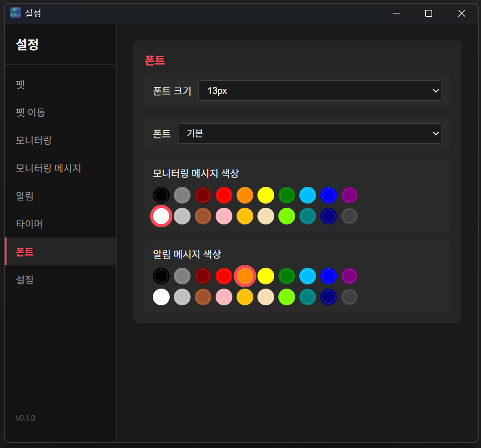Choose bright red in 알림 메시지 색상
Image resolution: width=481 pixels, height=448 pixels.
pyautogui.click(x=224, y=276)
